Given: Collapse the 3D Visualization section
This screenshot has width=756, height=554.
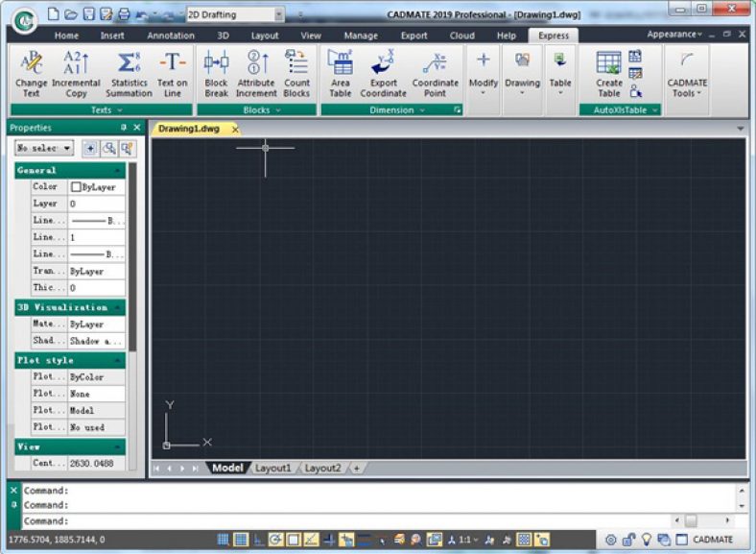Looking at the screenshot, I should coord(117,308).
